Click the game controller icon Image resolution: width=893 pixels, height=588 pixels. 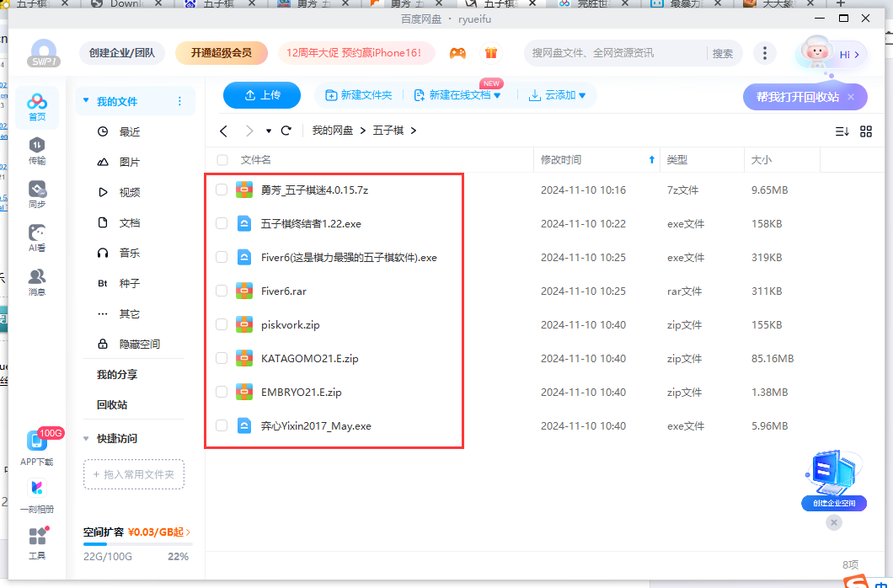click(457, 53)
